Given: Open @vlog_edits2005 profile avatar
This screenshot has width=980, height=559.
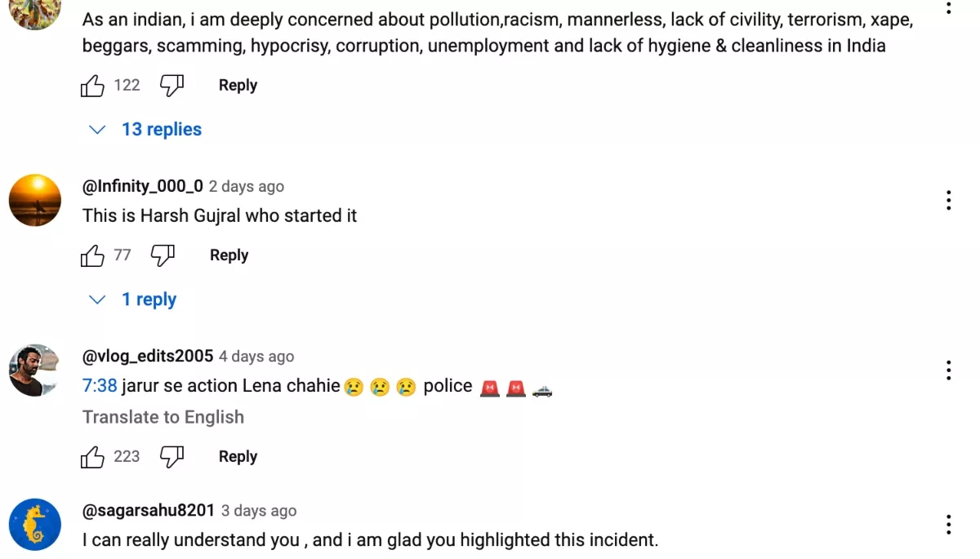Looking at the screenshot, I should click(x=34, y=370).
